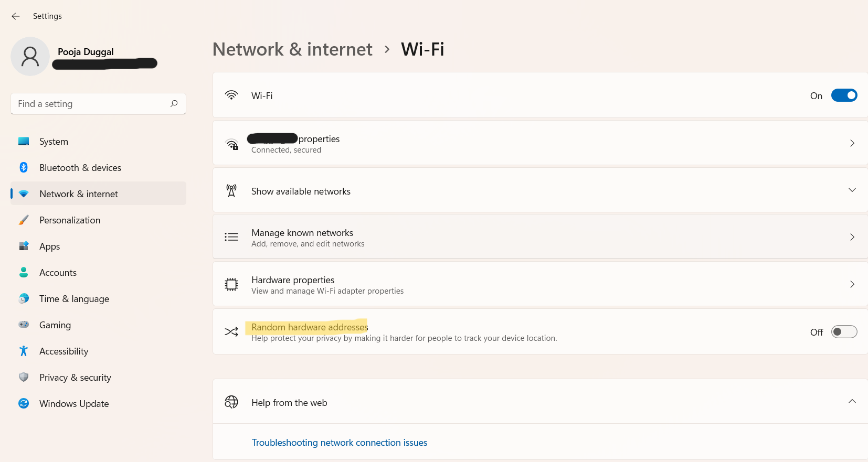Collapse Help from the web section
Image resolution: width=868 pixels, height=462 pixels.
tap(852, 402)
